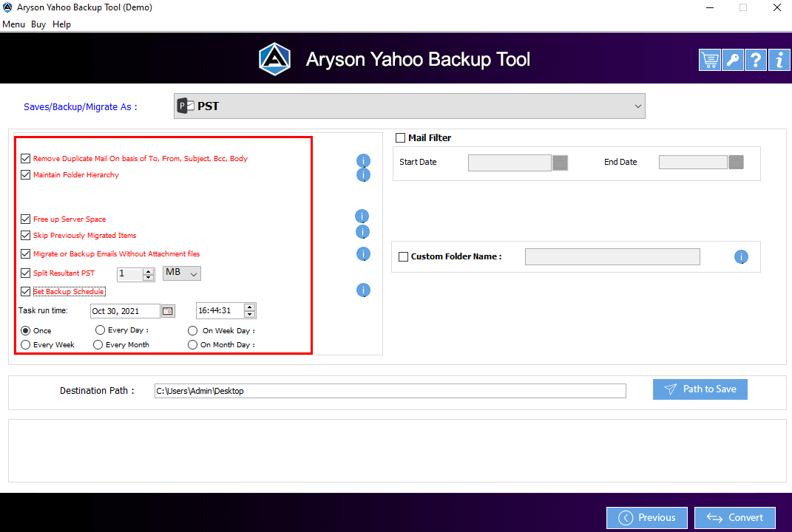The height and width of the screenshot is (532, 792).
Task: Show info for Maintain Folder Hierarchy option
Action: tap(363, 174)
